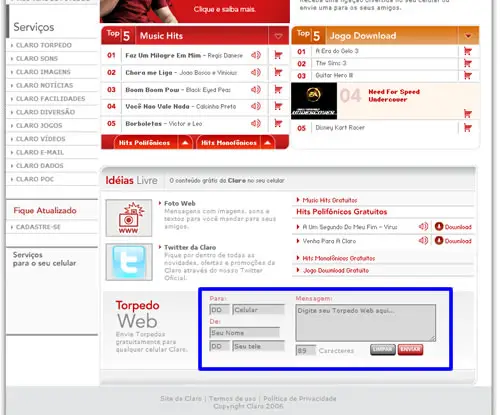The width and height of the screenshot is (500, 415).
Task: Add Faz Um Milagre Em Mim to cart
Action: (x=278, y=55)
